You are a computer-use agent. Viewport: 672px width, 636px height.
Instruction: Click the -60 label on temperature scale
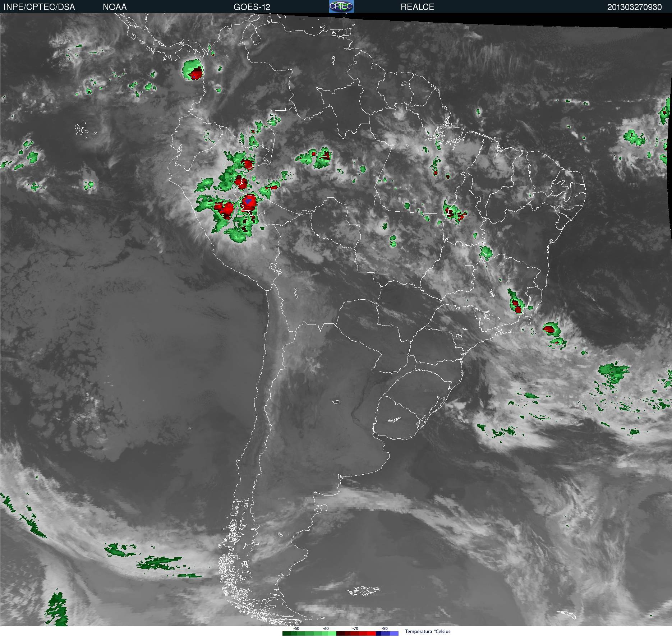click(326, 628)
